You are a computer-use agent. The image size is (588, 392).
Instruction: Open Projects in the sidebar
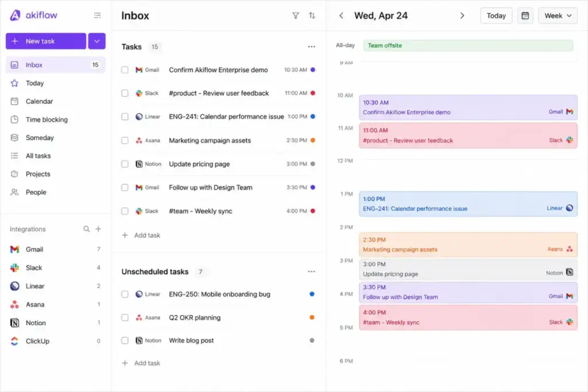[55, 174]
